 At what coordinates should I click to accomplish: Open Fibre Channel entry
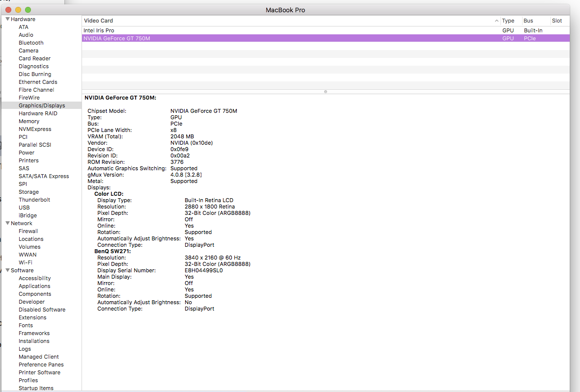tap(36, 90)
